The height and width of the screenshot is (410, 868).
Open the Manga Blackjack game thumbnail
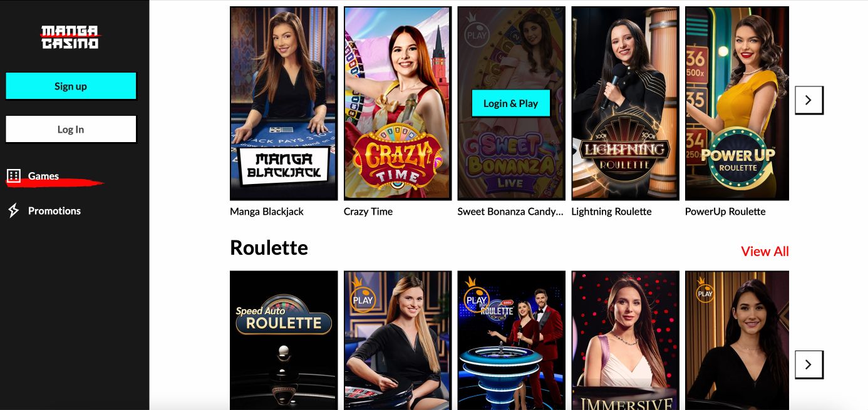pyautogui.click(x=284, y=103)
